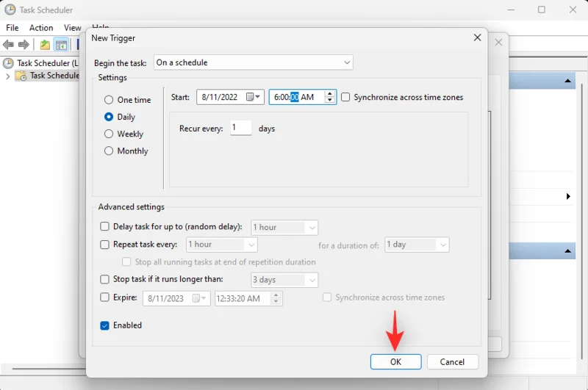Enable Synchronize across time zones for Start

[345, 97]
